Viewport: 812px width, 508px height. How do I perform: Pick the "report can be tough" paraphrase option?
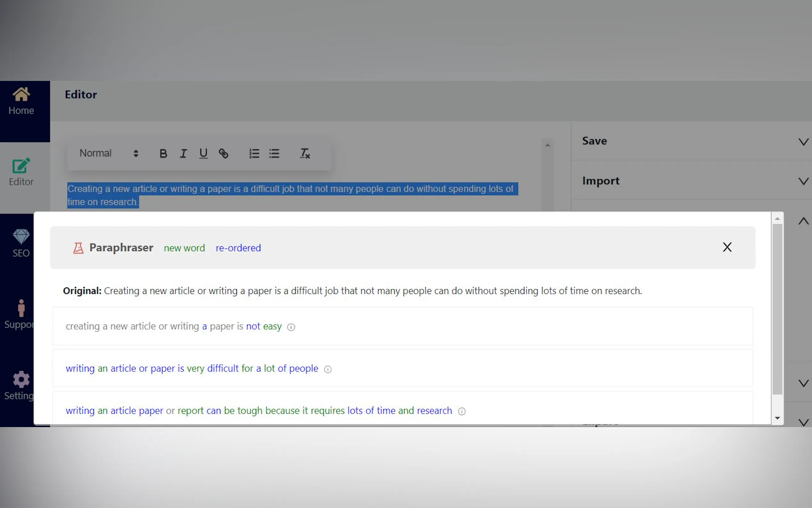click(x=259, y=410)
